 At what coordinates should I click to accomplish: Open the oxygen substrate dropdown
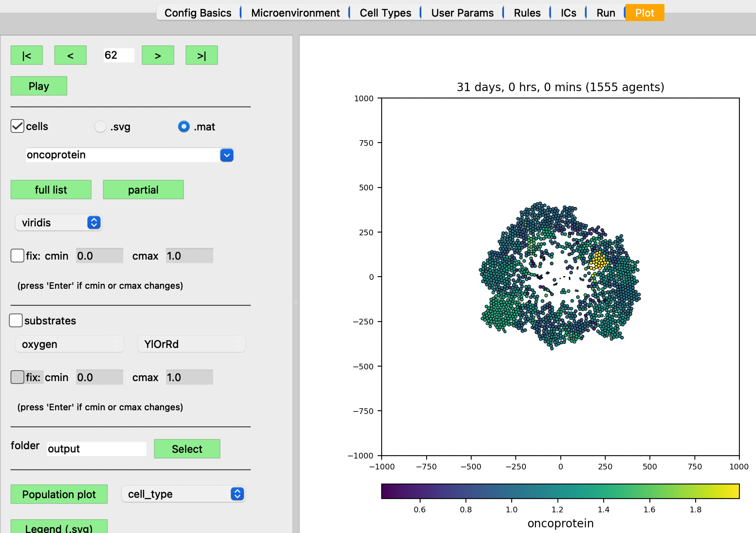70,344
